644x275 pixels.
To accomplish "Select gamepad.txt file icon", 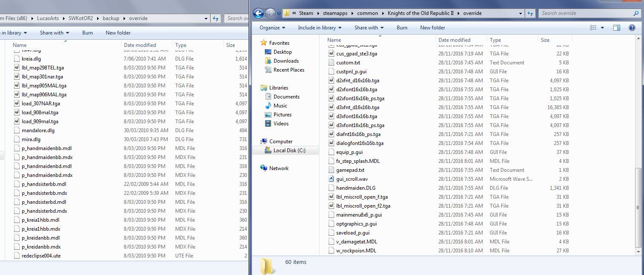I will 332,170.
